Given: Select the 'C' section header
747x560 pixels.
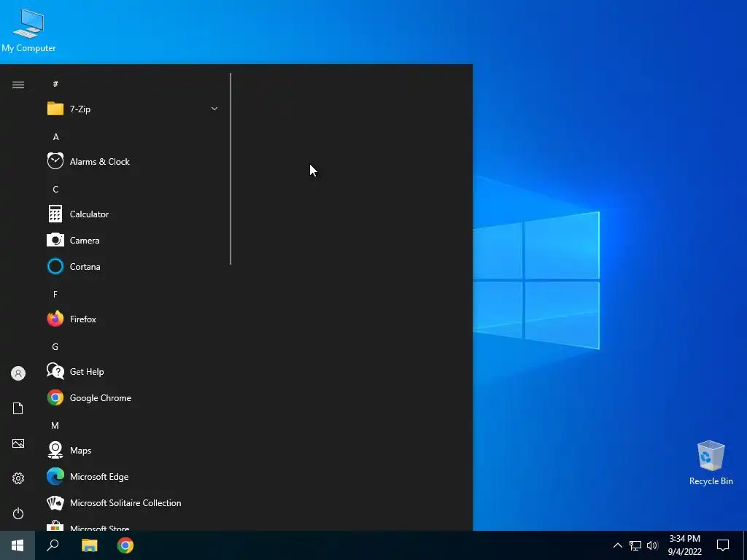Looking at the screenshot, I should point(55,189).
